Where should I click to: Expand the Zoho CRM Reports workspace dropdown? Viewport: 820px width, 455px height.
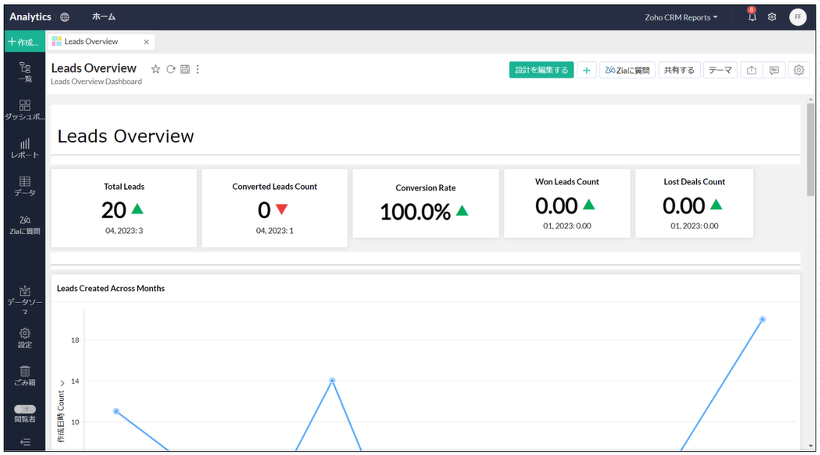click(x=683, y=17)
